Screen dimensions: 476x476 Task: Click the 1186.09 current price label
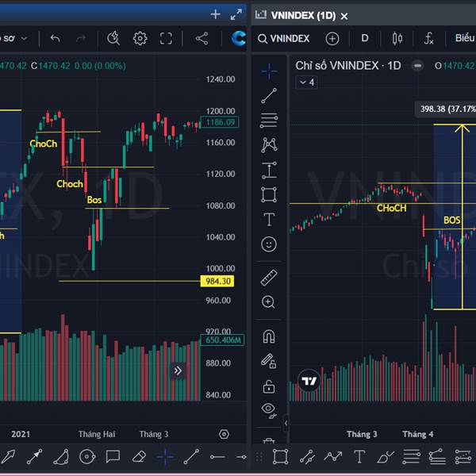coord(220,122)
